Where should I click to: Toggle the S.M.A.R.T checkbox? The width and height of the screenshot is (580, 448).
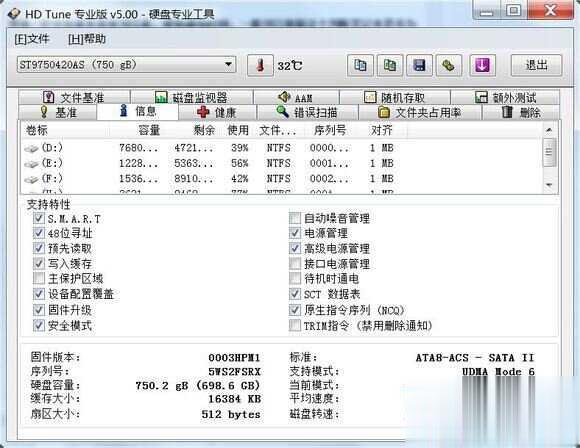[x=39, y=218]
